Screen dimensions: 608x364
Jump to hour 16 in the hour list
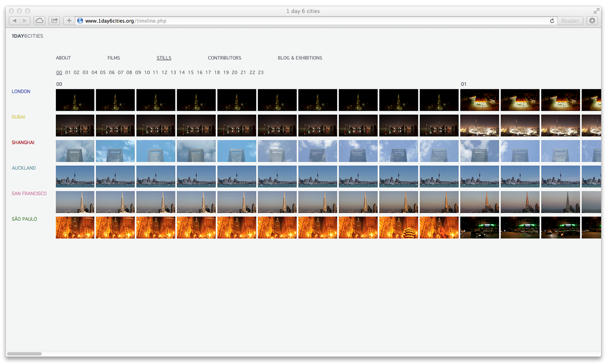pyautogui.click(x=199, y=73)
